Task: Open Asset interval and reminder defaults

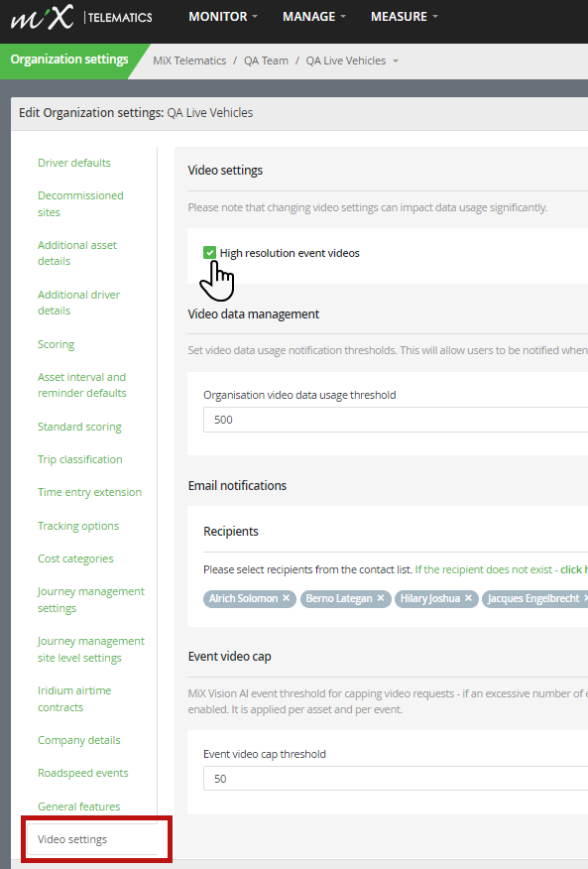Action: coord(82,385)
